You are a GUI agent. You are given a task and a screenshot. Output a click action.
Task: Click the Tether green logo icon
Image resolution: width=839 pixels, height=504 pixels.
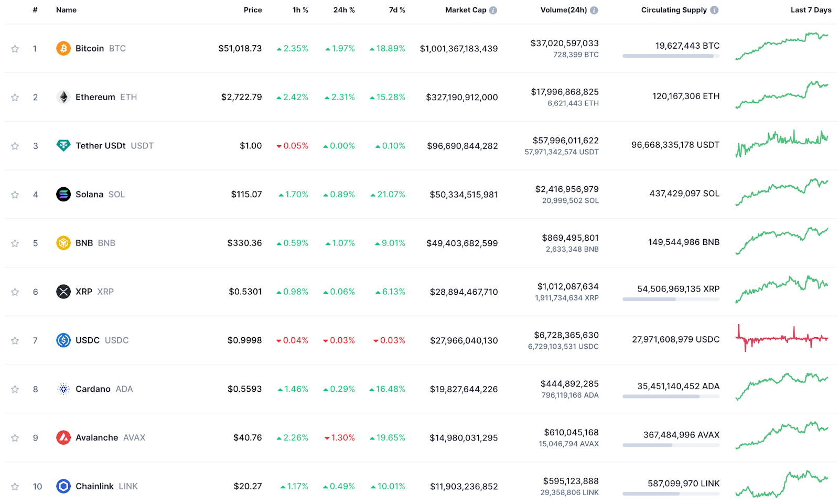pyautogui.click(x=63, y=146)
